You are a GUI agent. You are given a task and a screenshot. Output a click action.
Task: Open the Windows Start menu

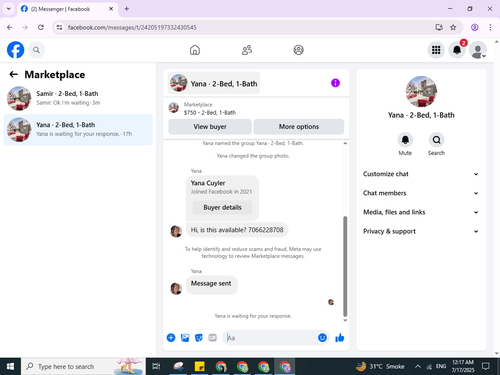coord(10,366)
